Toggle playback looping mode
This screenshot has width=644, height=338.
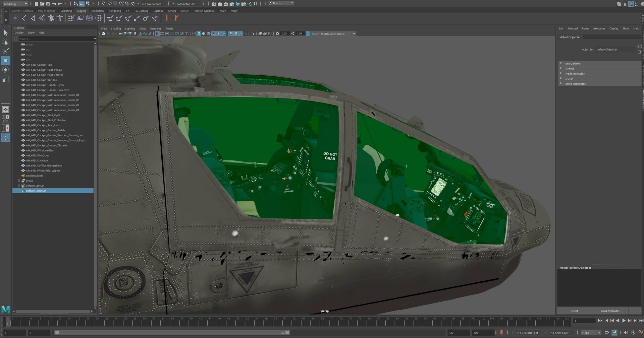606,332
